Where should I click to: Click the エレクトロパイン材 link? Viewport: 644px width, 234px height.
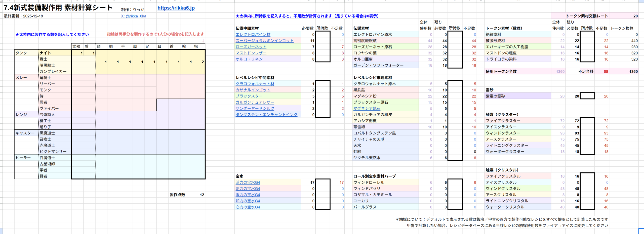click(253, 34)
